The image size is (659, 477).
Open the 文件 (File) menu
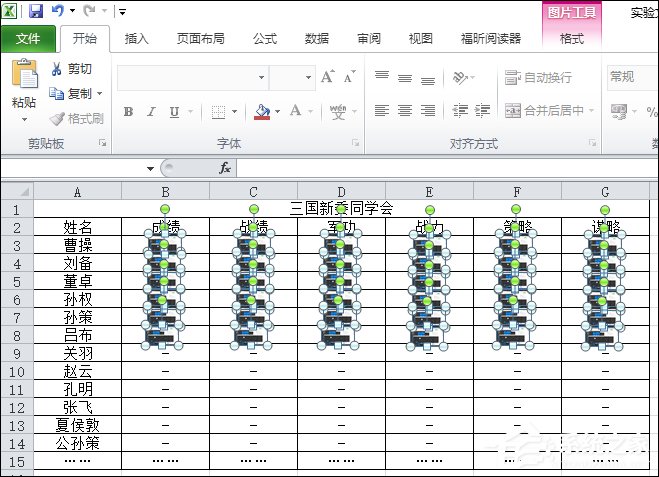coord(28,39)
